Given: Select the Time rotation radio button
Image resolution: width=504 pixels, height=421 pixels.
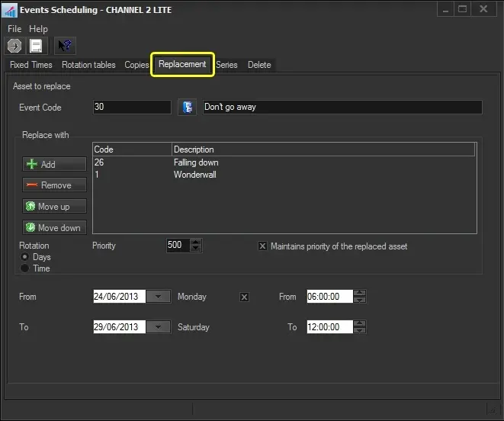Looking at the screenshot, I should point(25,268).
